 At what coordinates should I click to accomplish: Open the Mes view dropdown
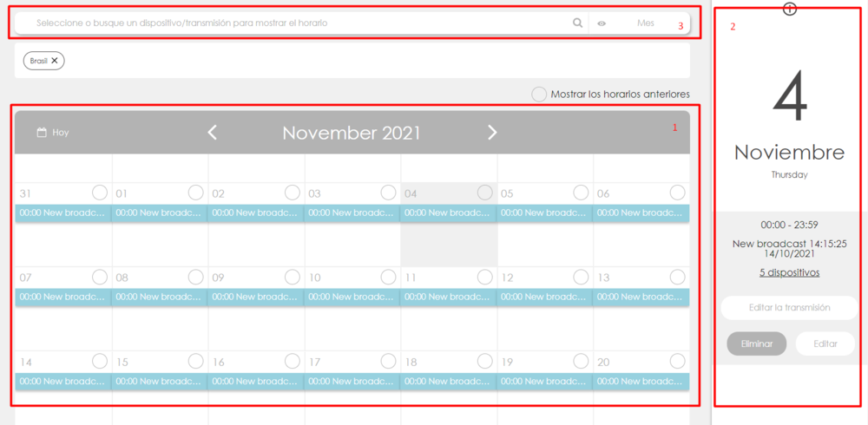[645, 23]
